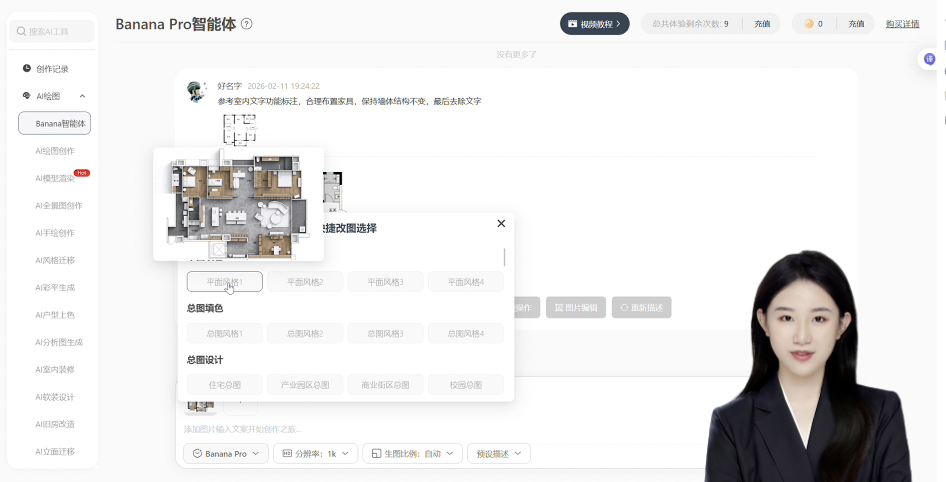
Task: Open 创作记录 in the sidebar
Action: [x=52, y=69]
